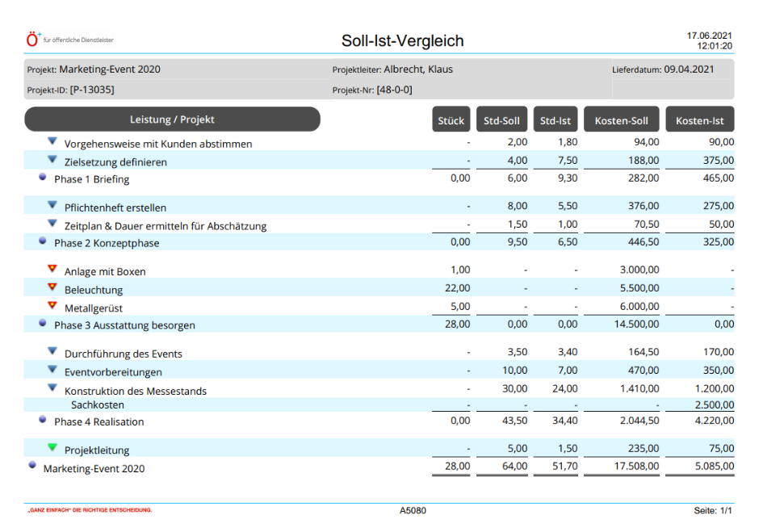Click the red-yellow triangle beside Beleuchtung

(x=52, y=287)
